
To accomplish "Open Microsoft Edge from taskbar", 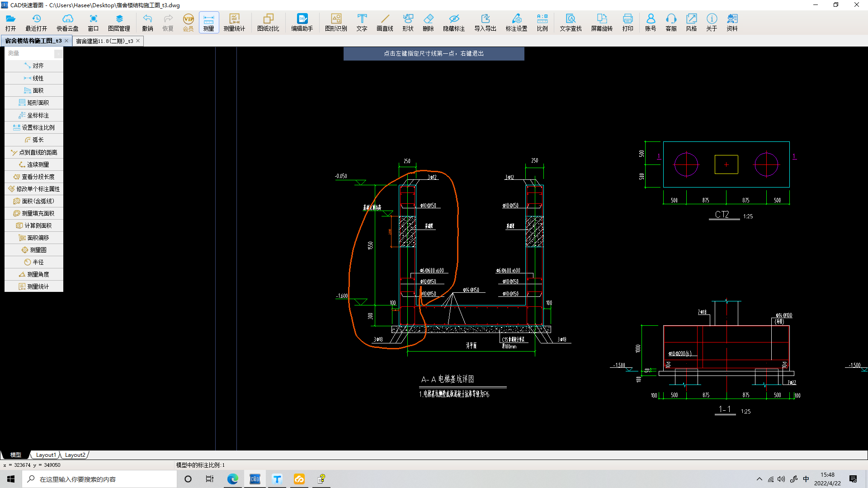I will click(x=233, y=479).
